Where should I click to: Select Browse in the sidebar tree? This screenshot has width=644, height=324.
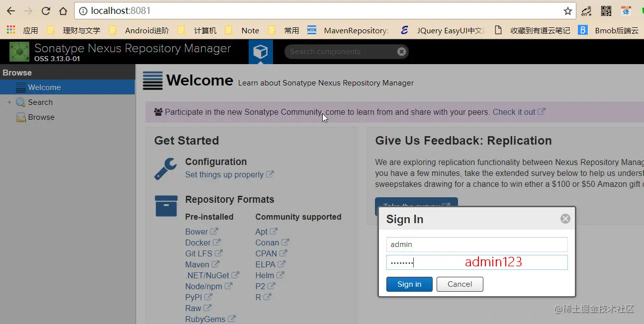tap(41, 117)
